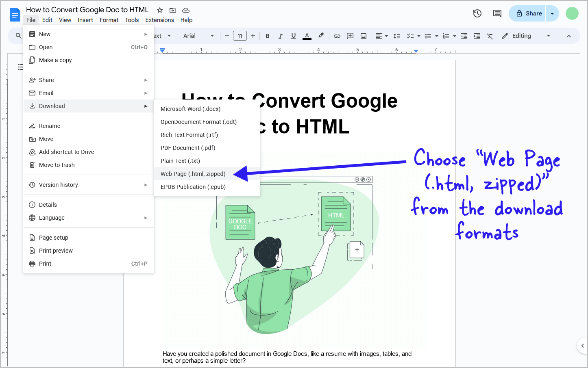Open the green account avatar

[x=572, y=13]
